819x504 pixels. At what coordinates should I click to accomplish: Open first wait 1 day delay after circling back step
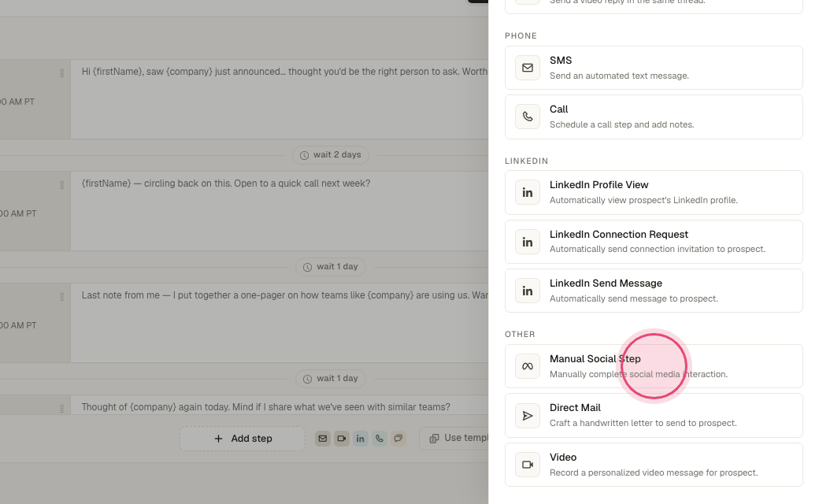(331, 267)
